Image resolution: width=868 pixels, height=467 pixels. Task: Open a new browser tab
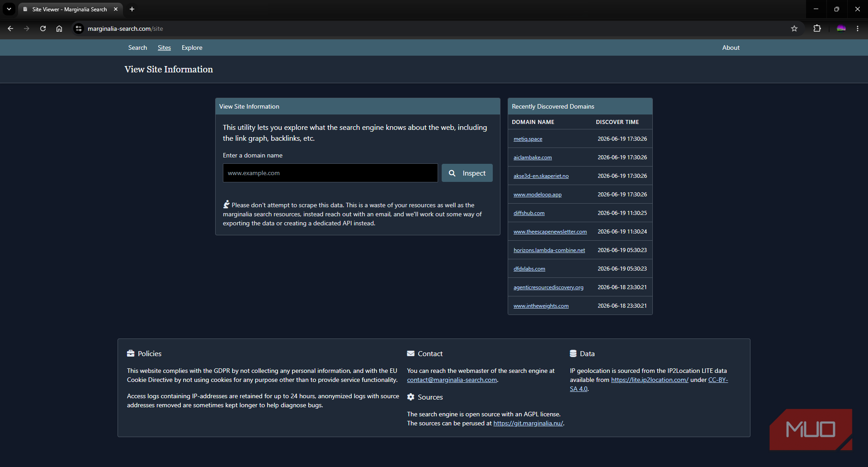[x=132, y=9]
